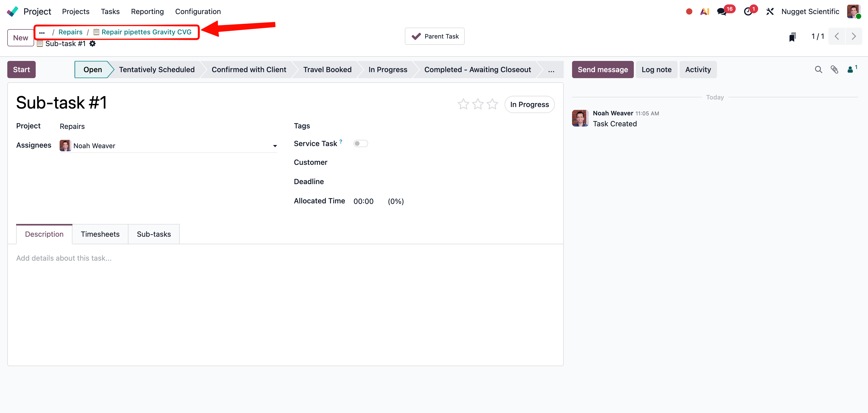The image size is (868, 413).
Task: Expand the Assignees dropdown arrow
Action: point(275,146)
